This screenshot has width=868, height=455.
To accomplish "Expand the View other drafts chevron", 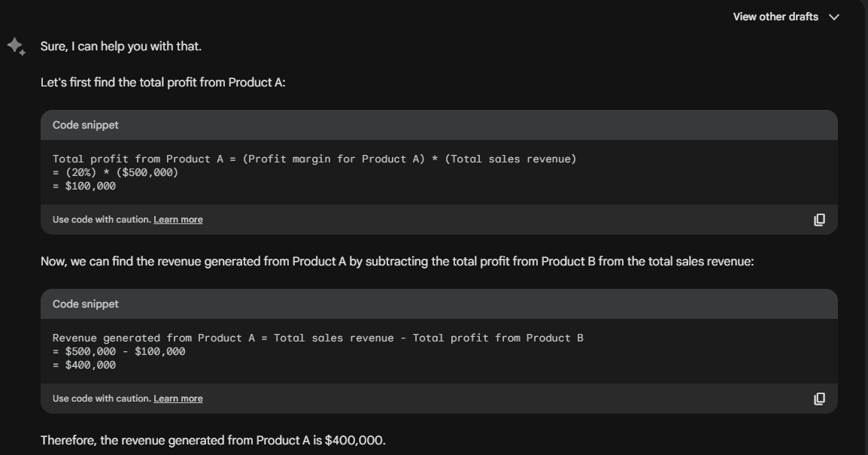I will click(x=833, y=17).
